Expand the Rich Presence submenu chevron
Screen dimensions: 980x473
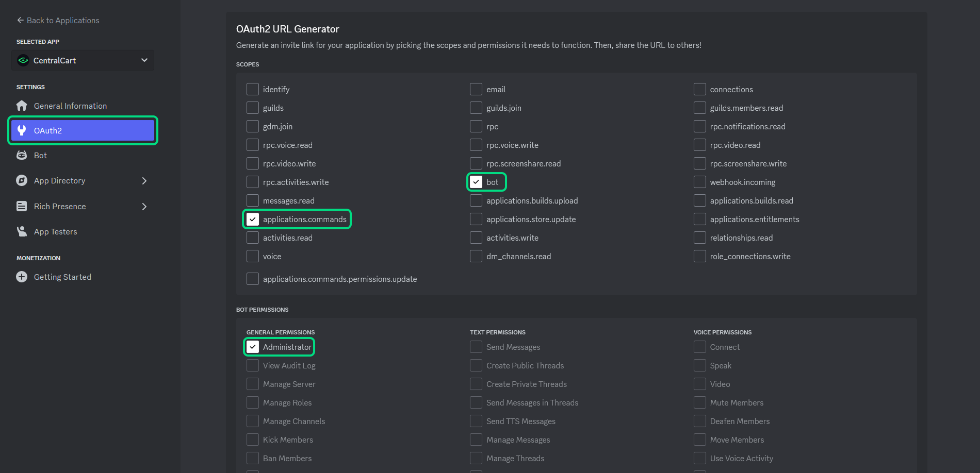click(144, 206)
